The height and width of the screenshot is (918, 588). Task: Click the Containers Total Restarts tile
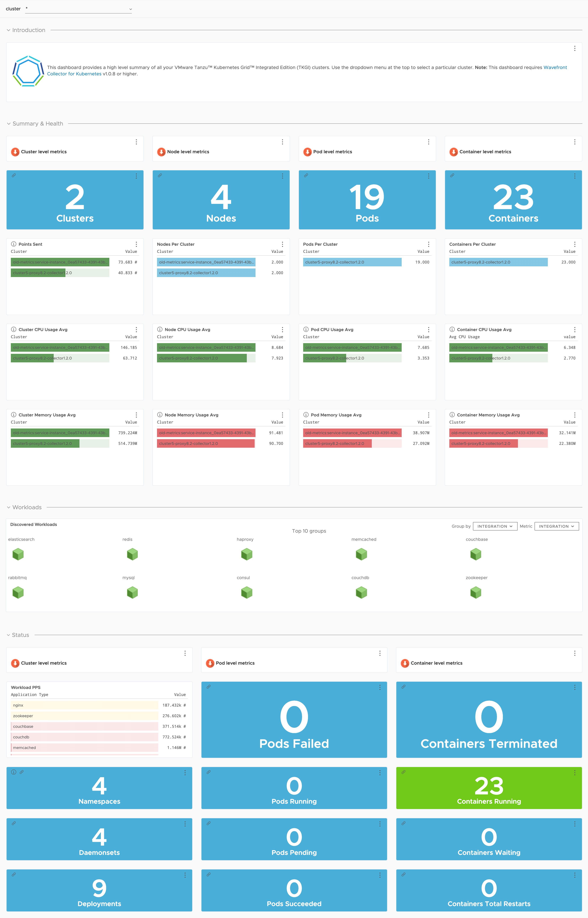coord(489,890)
